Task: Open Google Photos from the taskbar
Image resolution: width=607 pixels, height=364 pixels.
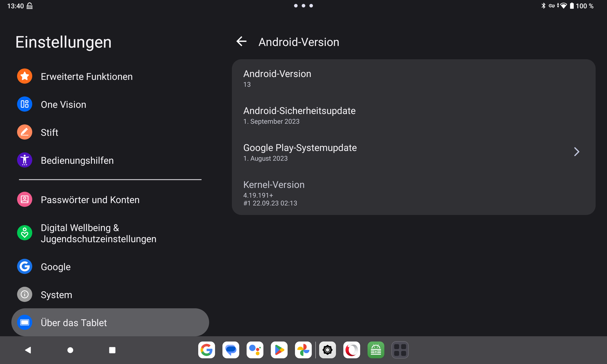Action: 303,350
